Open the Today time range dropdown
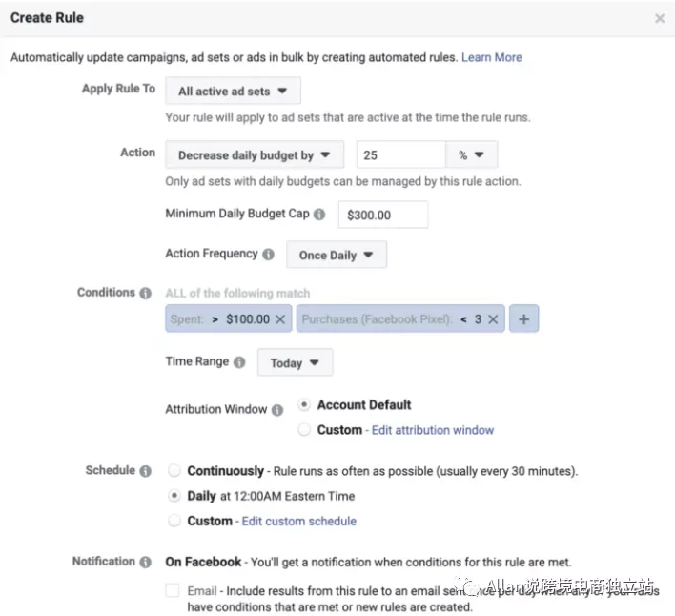 point(295,362)
